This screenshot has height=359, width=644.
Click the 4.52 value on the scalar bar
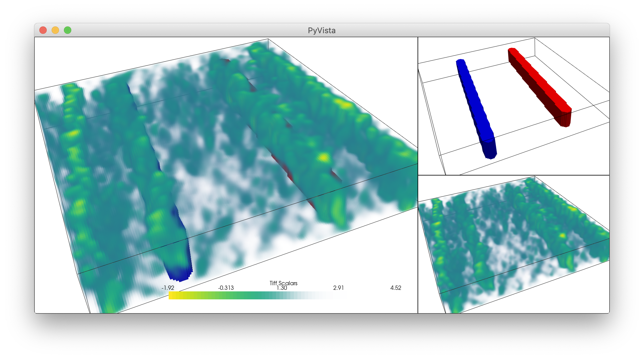[x=396, y=288]
